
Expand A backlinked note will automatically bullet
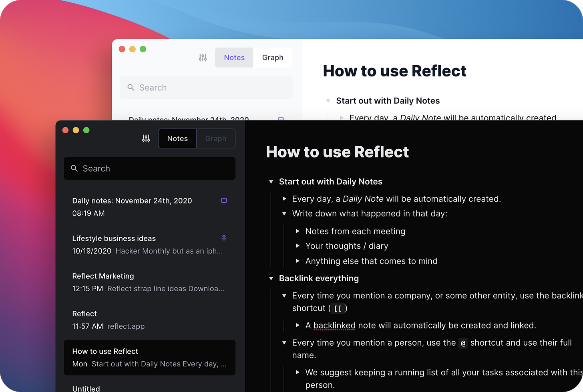(298, 325)
